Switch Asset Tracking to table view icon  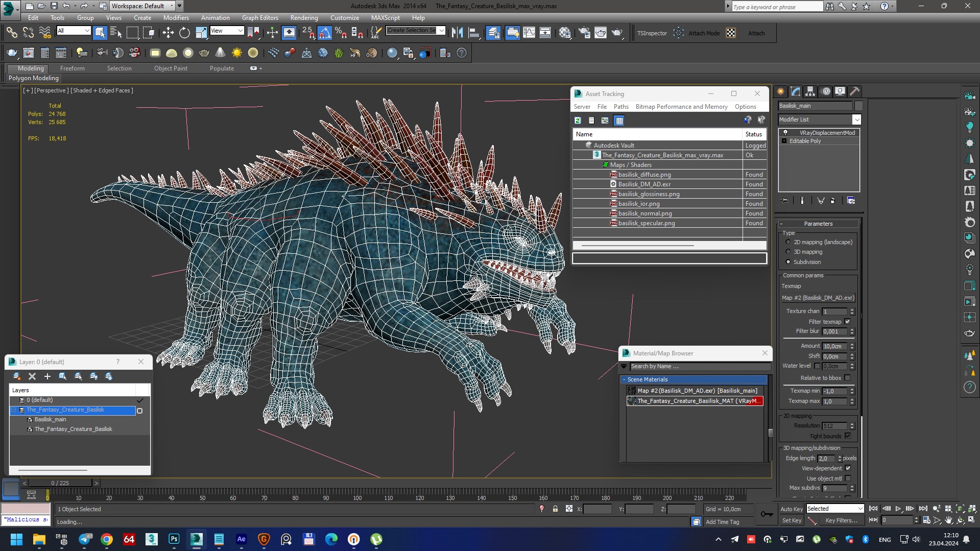coord(619,121)
